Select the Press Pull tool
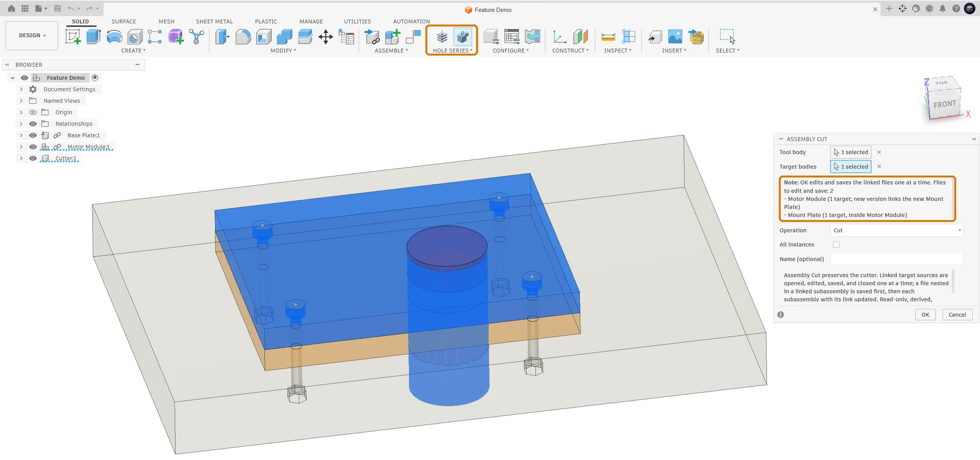Screen dimensions: 980x460 tap(222, 37)
